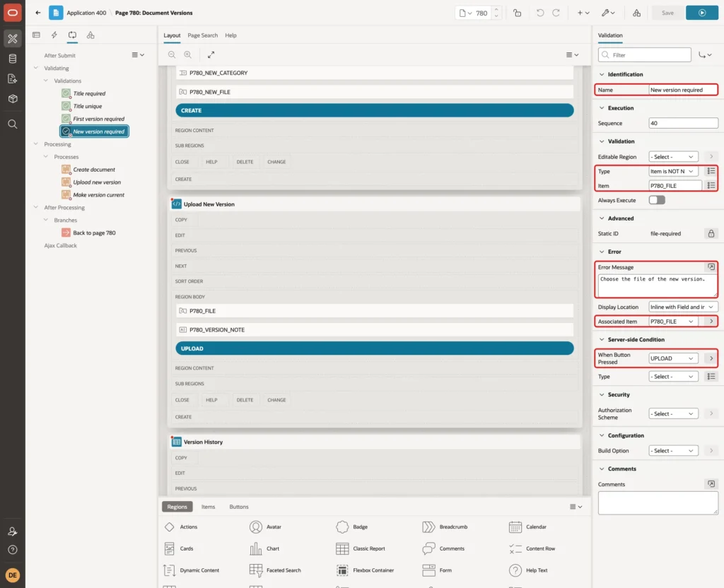This screenshot has height=588, width=724.
Task: Click the property Filter search field
Action: [x=645, y=55]
